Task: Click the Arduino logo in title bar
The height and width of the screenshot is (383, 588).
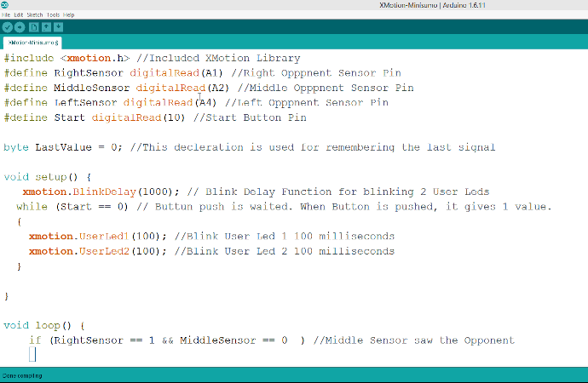Action: coord(5,5)
